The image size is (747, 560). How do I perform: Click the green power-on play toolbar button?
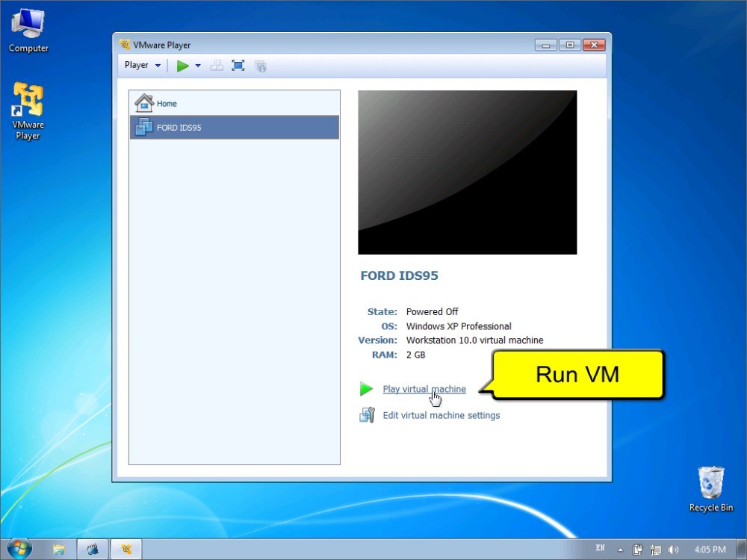182,66
